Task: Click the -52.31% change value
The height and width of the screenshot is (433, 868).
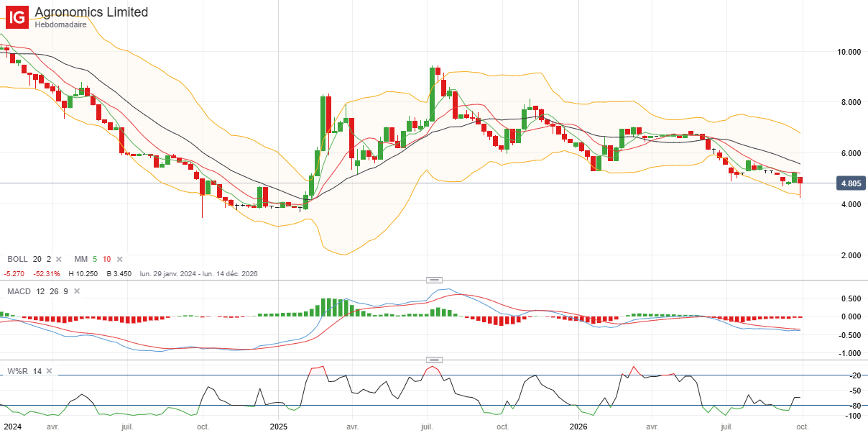Action: pos(47,274)
